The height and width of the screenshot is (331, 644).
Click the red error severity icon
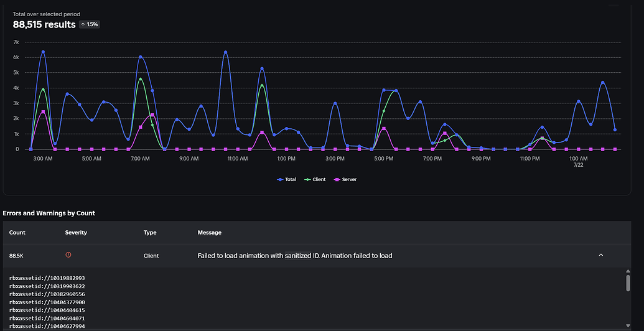click(x=68, y=255)
